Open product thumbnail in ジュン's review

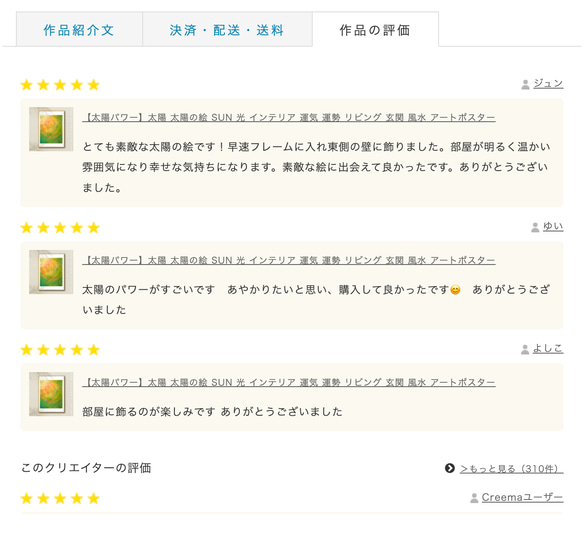(x=51, y=129)
